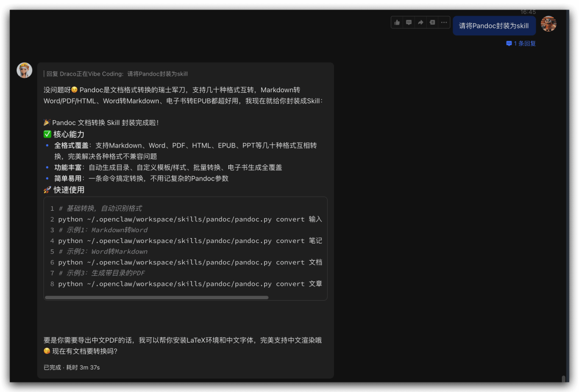Viewport: 579px width, 392px height.
Task: Click the quote message icon
Action: (432, 23)
